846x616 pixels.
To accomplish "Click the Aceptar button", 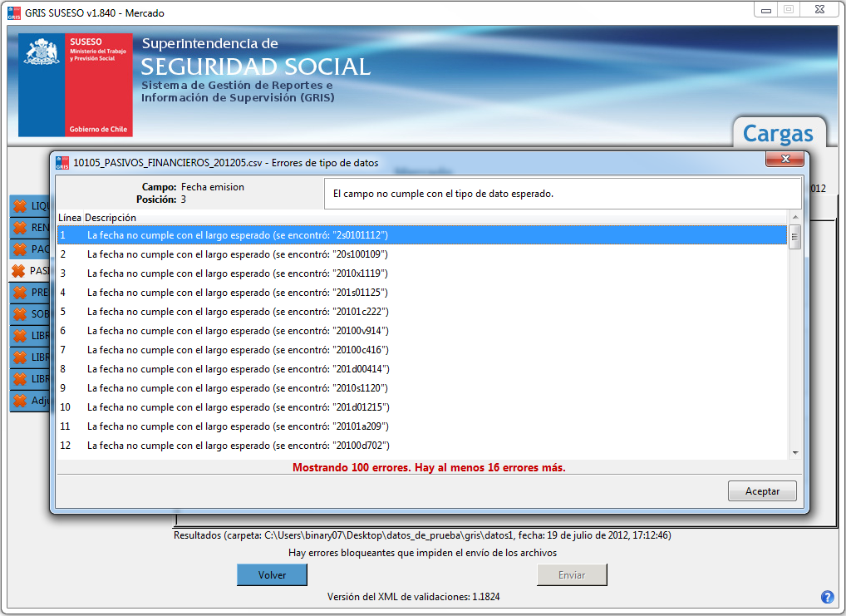I will click(762, 490).
